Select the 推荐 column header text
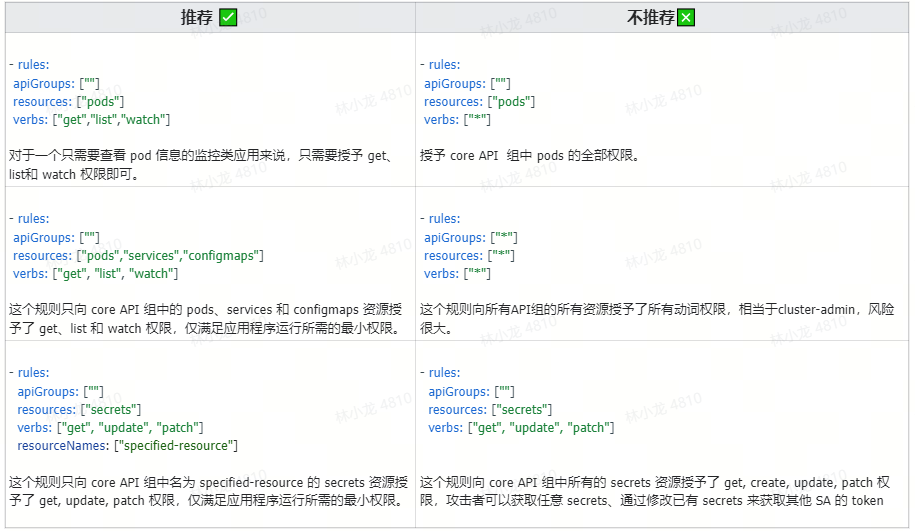The height and width of the screenshot is (531, 915). (197, 18)
